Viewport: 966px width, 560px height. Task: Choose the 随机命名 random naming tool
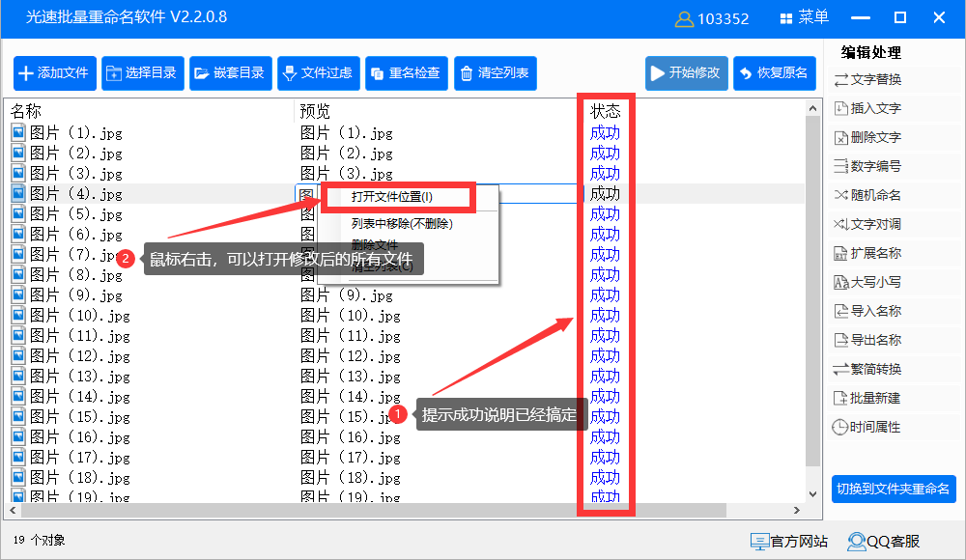(x=867, y=195)
